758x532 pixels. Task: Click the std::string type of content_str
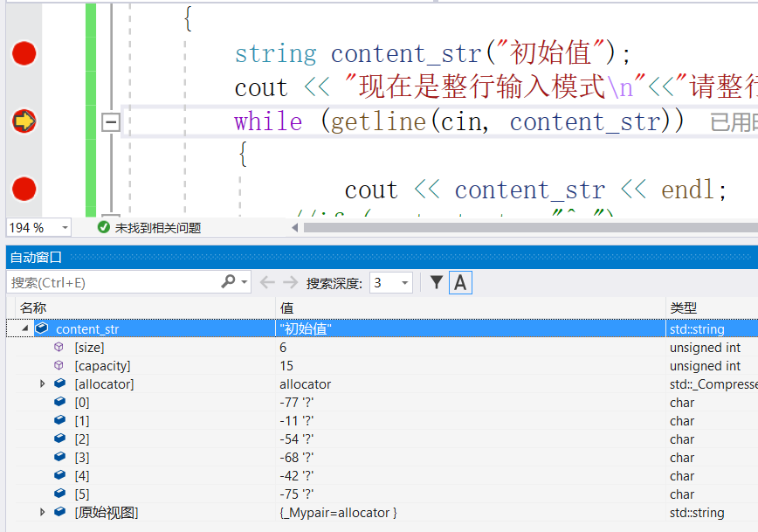[x=697, y=329]
